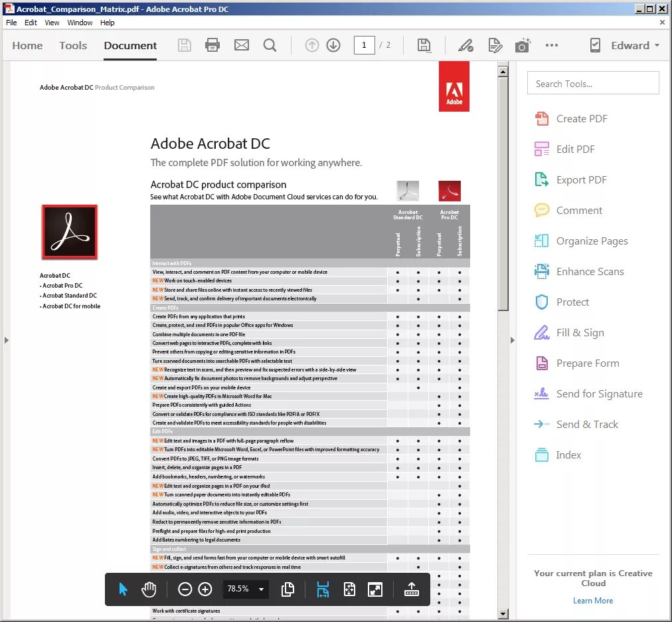Image resolution: width=672 pixels, height=622 pixels.
Task: Go to previous page up arrow
Action: tap(312, 45)
